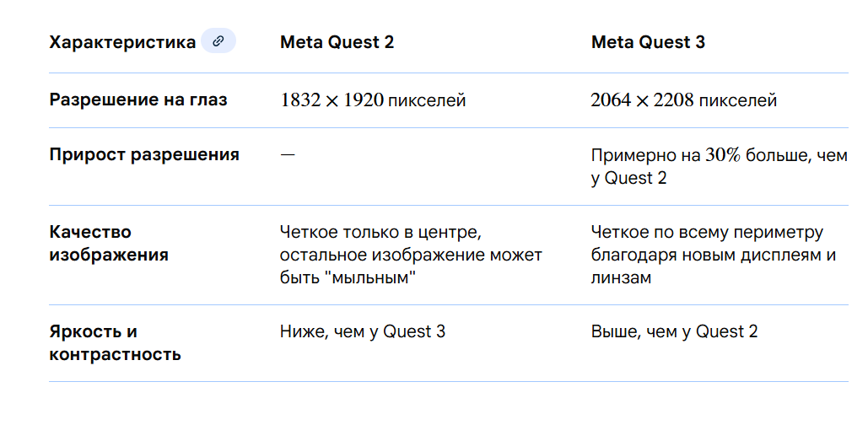868x441 pixels.
Task: Select the Яркость и контрастность row label
Action: point(115,342)
